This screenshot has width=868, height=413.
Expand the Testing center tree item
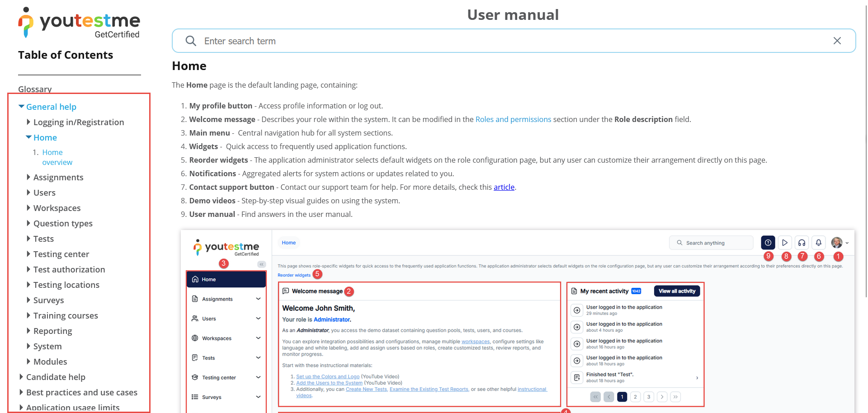(x=28, y=254)
